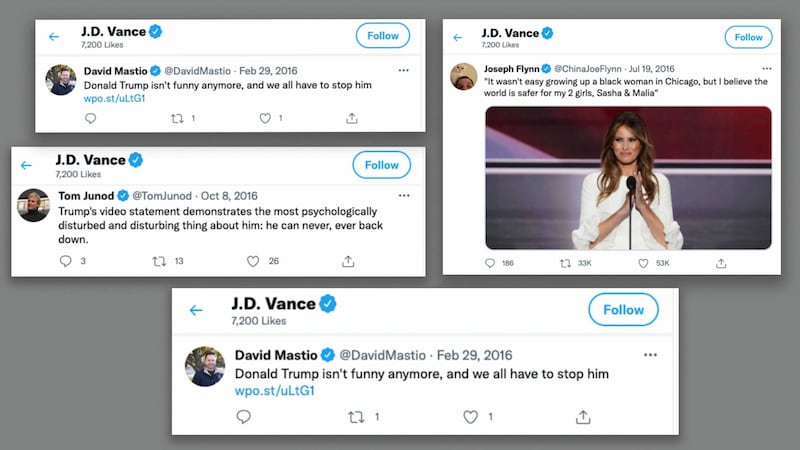Click Tom Junod's profile avatar

coord(33,205)
